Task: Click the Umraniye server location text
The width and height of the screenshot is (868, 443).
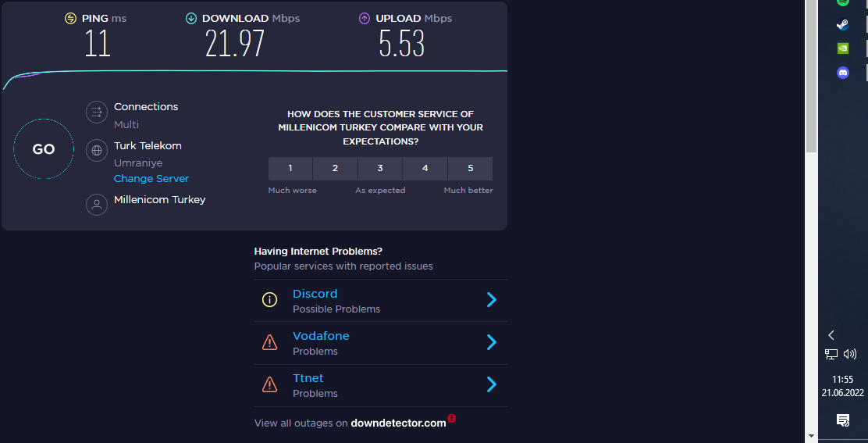Action: [138, 163]
